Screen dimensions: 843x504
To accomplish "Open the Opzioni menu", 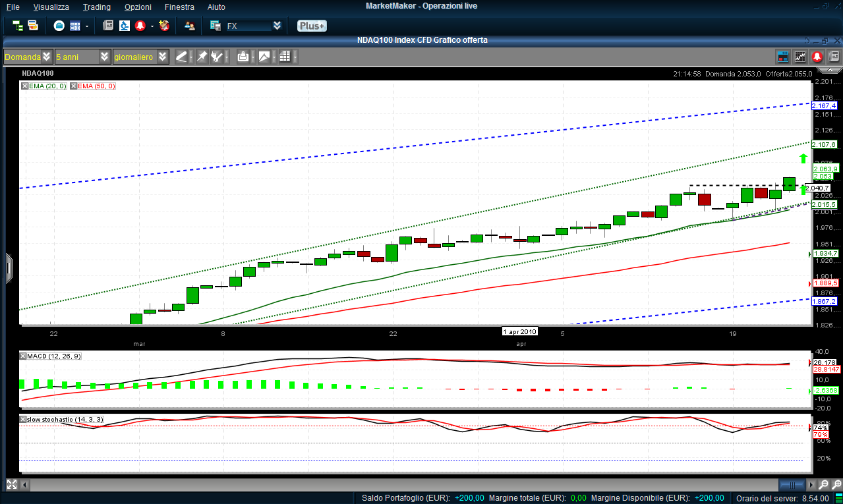I will (137, 7).
